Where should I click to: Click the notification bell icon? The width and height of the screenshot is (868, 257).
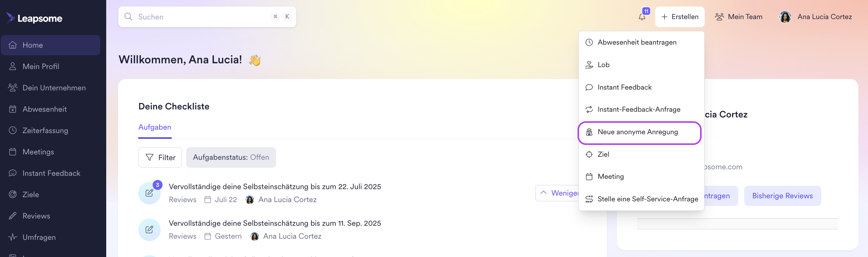[642, 17]
